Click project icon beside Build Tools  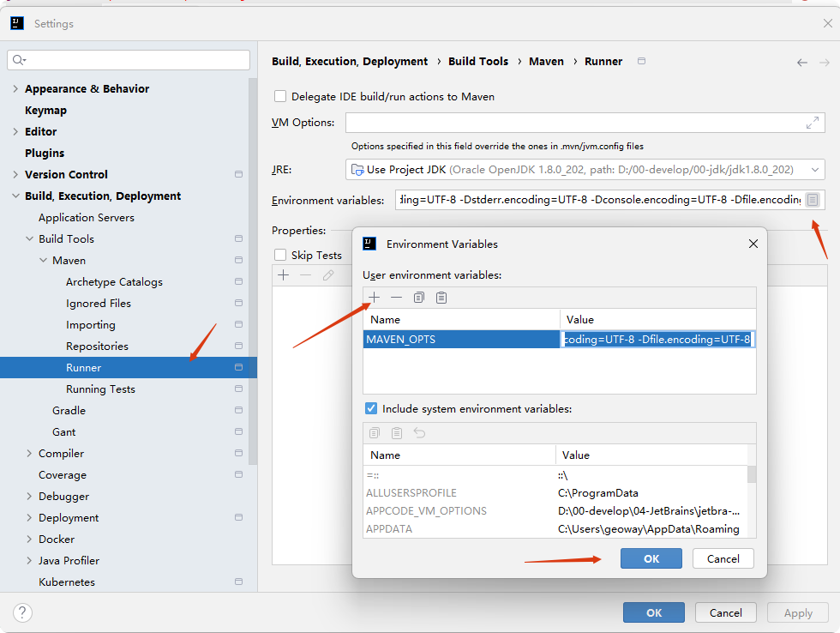[239, 238]
